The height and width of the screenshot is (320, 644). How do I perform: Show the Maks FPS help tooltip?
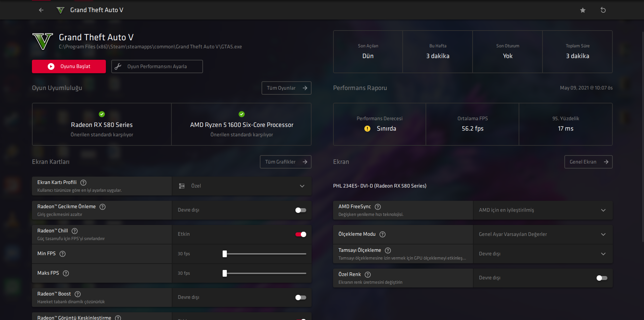tap(66, 273)
